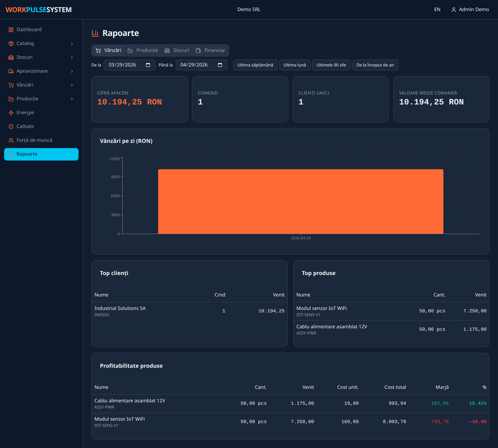Select the Rapoarte sidebar item
Viewport: 498px width, 448px height.
click(x=41, y=154)
